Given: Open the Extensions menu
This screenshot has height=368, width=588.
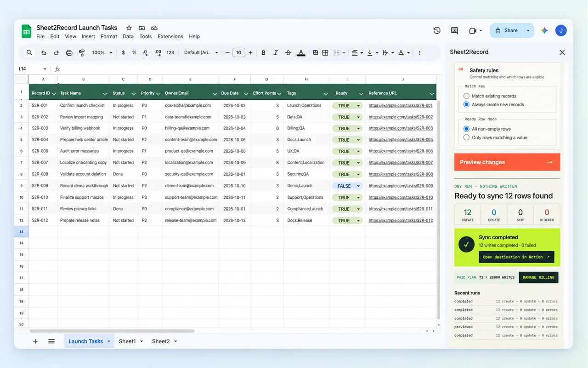Looking at the screenshot, I should tap(170, 36).
